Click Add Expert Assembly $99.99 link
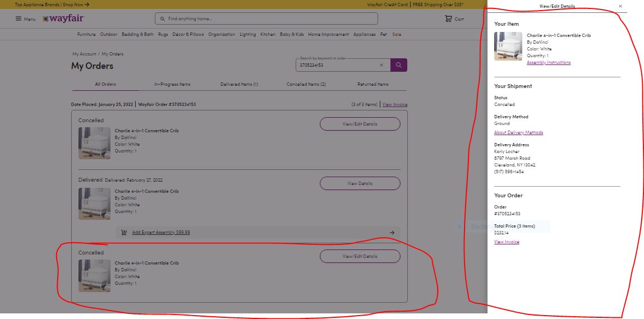Image resolution: width=644 pixels, height=319 pixels. click(161, 232)
